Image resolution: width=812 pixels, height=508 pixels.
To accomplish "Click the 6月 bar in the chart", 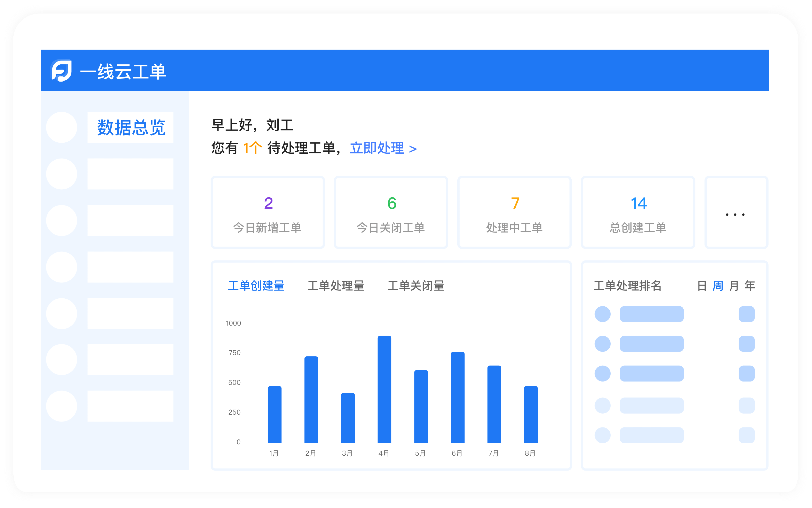I will [x=458, y=397].
